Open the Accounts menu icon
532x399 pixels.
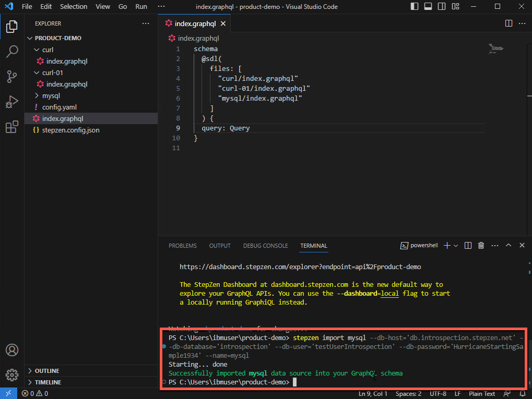click(x=11, y=349)
